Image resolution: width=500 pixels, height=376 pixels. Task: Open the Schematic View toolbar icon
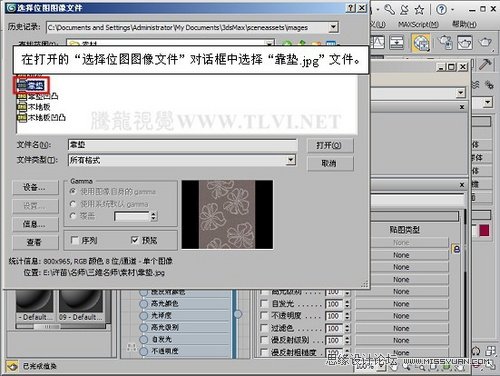tap(397, 42)
